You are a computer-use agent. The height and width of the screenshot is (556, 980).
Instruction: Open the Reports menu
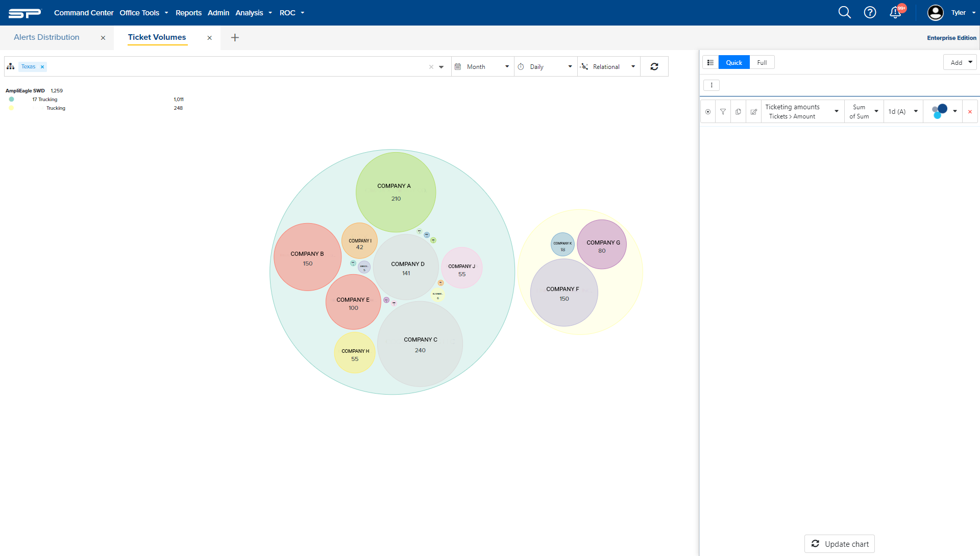point(188,13)
